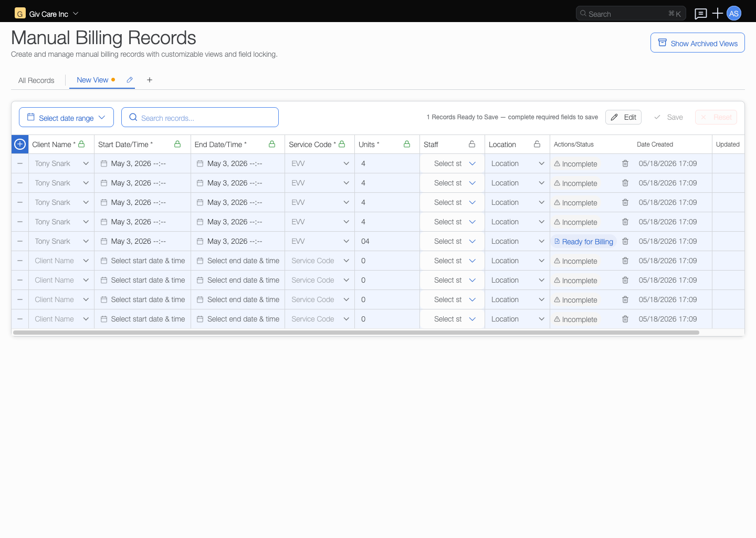This screenshot has width=756, height=538.
Task: Open start date calendar in last row
Action: (104, 319)
